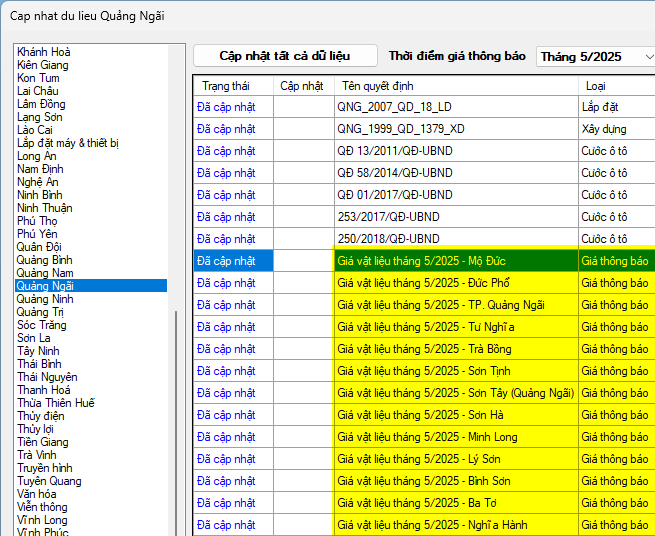Viewport: 655px width, 536px height.
Task: Click the Trạng thái column header
Action: 234,86
